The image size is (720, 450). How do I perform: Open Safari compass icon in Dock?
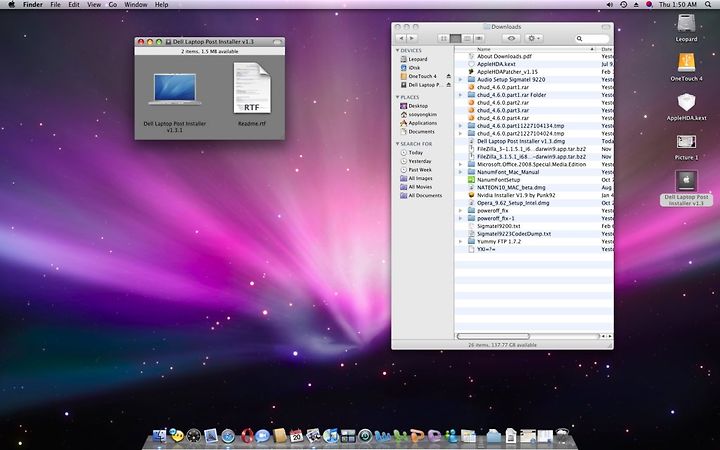(x=228, y=436)
